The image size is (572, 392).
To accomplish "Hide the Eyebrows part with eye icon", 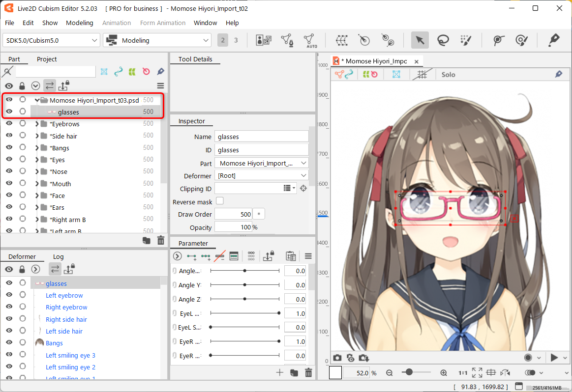I will tap(9, 124).
